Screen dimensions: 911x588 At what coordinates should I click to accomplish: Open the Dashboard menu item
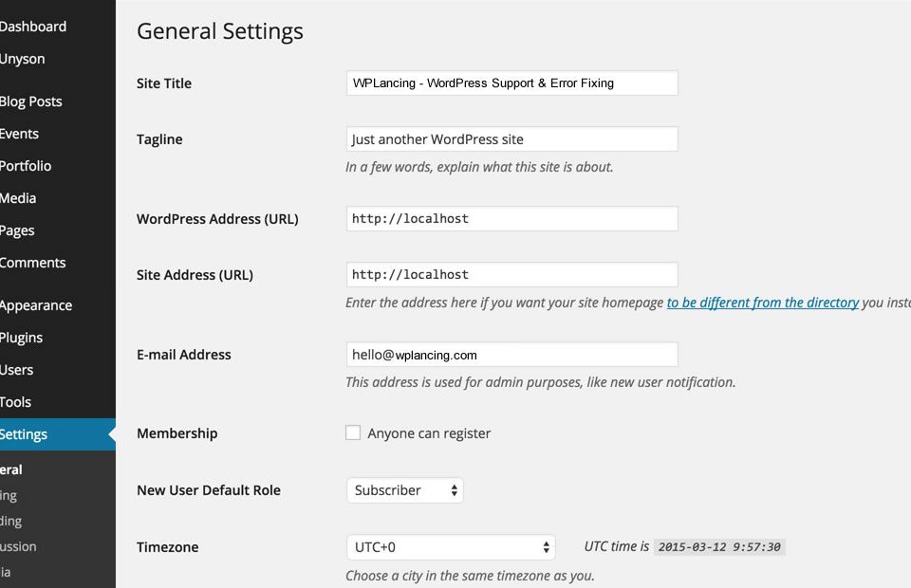click(33, 27)
